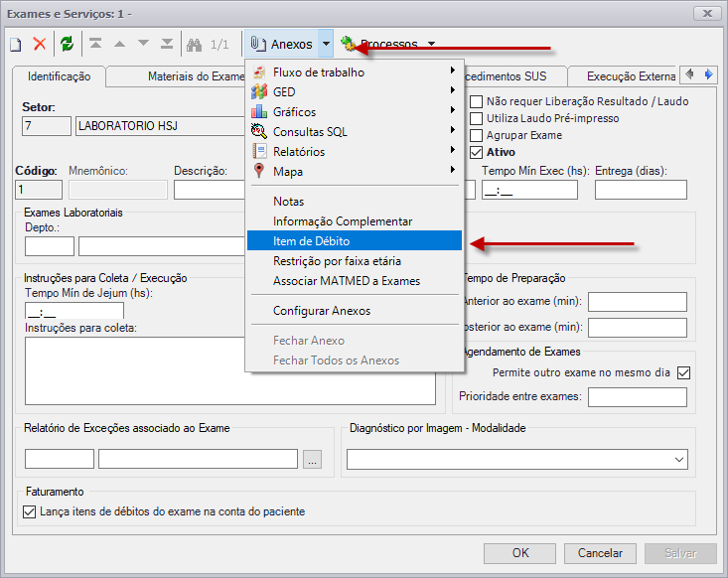Go to next record down arrow

143,43
